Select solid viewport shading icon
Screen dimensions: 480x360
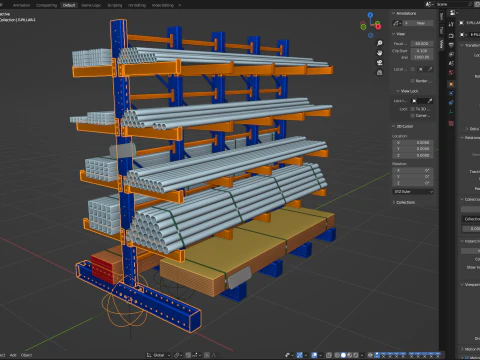pyautogui.click(x=343, y=355)
